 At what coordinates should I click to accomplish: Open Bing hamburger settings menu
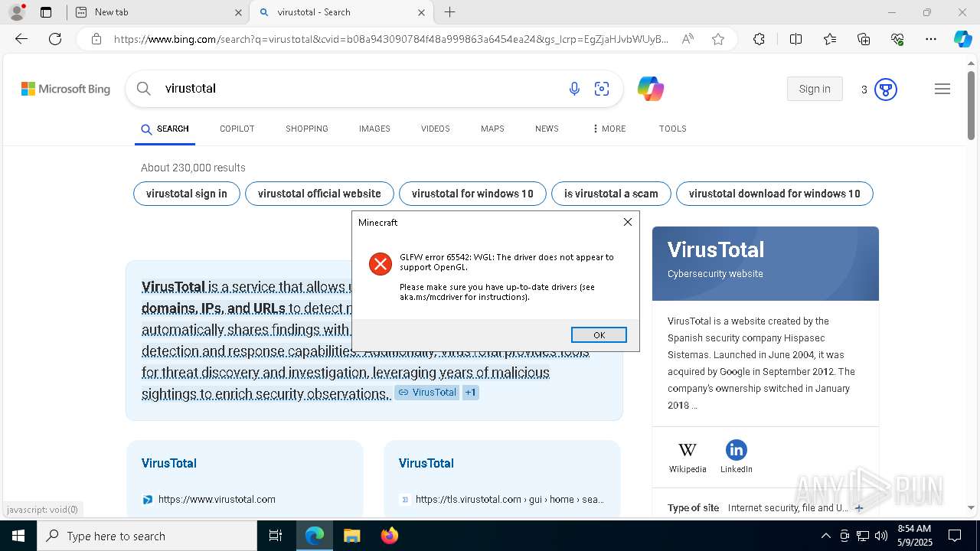tap(942, 89)
